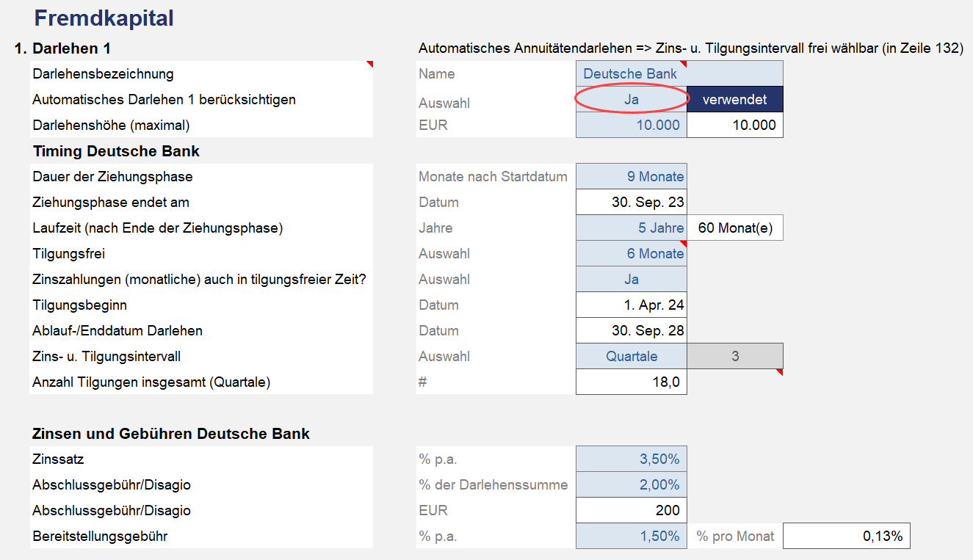Image resolution: width=973 pixels, height=560 pixels.
Task: Select the Darlehensbezeichnung cell 'Deutsche Bank'
Action: (679, 73)
